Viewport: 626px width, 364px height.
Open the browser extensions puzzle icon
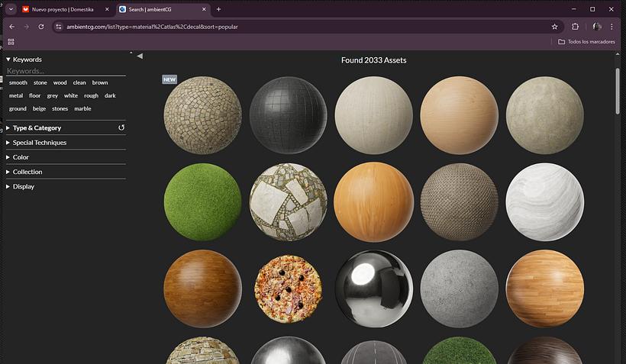pyautogui.click(x=576, y=27)
